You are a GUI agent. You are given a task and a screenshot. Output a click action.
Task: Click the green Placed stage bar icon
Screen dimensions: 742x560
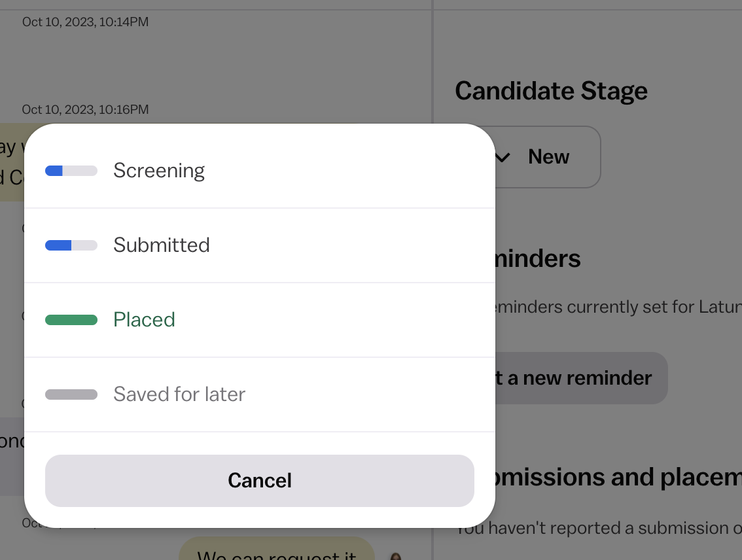(x=71, y=320)
